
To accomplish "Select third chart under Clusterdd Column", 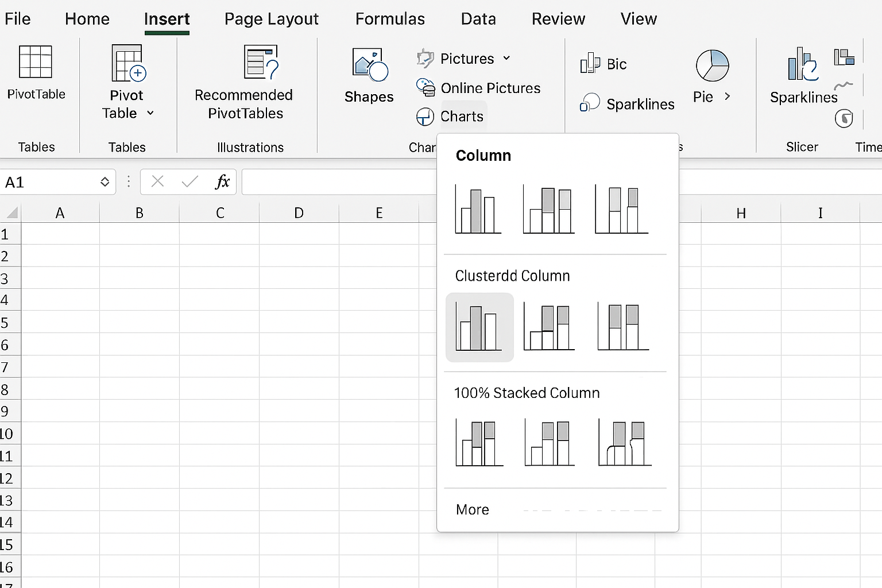I will (623, 327).
